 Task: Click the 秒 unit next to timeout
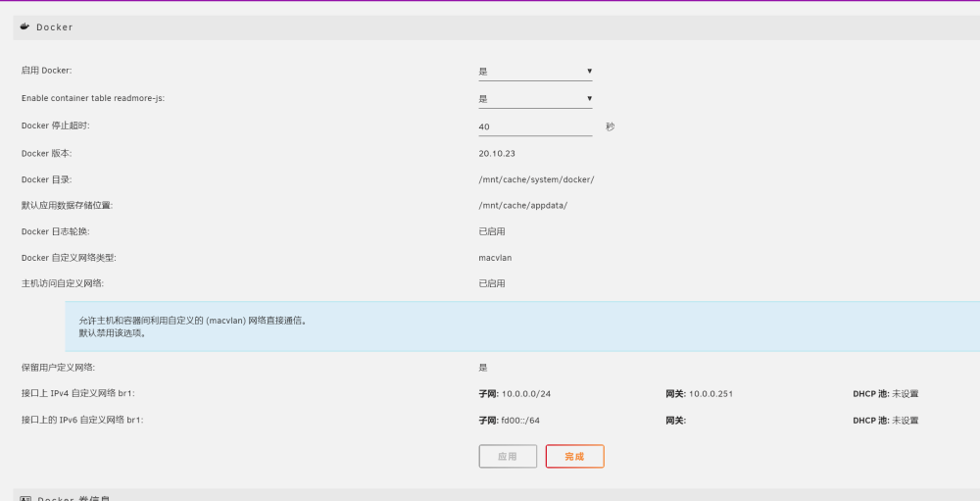[x=610, y=127]
